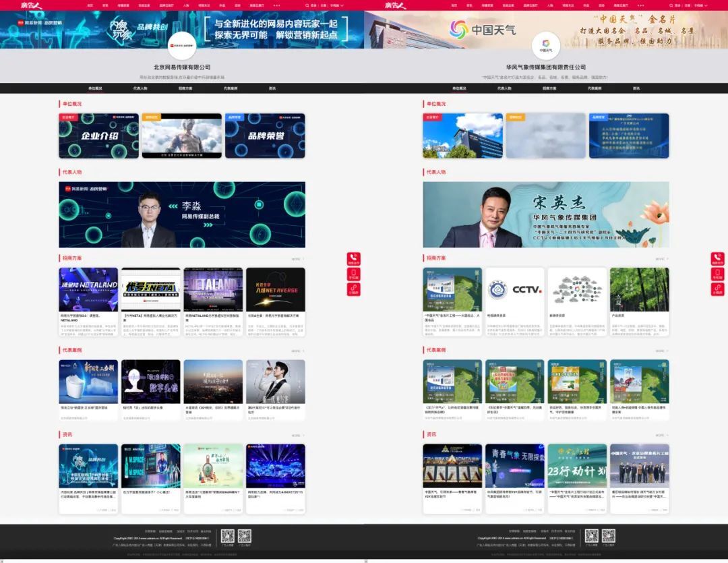The height and width of the screenshot is (563, 728).
Task: Select the 代表人物 tab on NetEase page
Action: (140, 88)
